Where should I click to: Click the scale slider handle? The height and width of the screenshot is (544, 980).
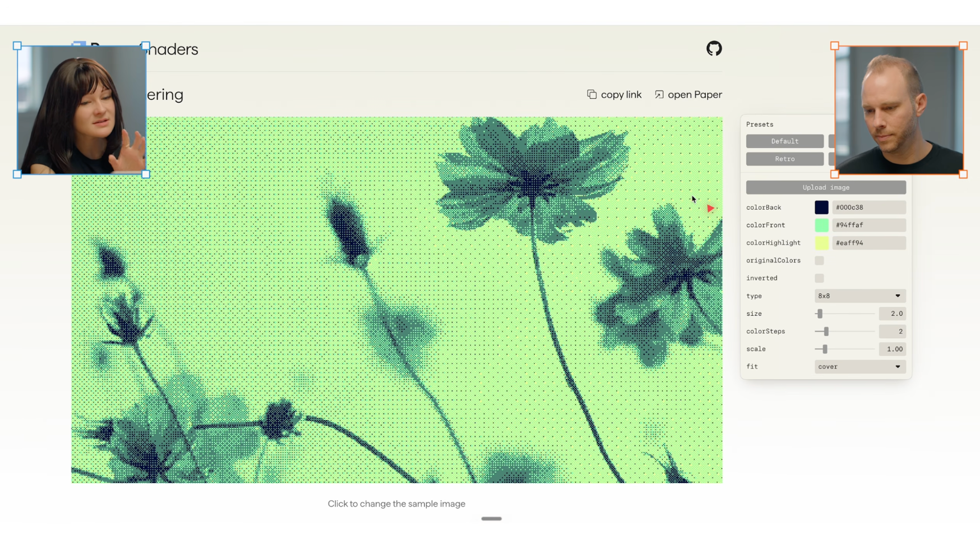825,349
